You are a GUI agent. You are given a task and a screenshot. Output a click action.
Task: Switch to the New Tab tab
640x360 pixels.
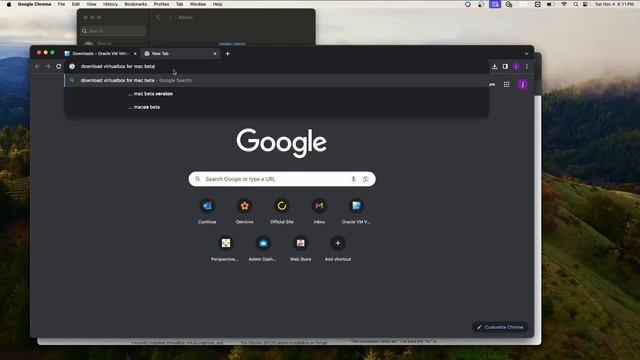point(180,53)
